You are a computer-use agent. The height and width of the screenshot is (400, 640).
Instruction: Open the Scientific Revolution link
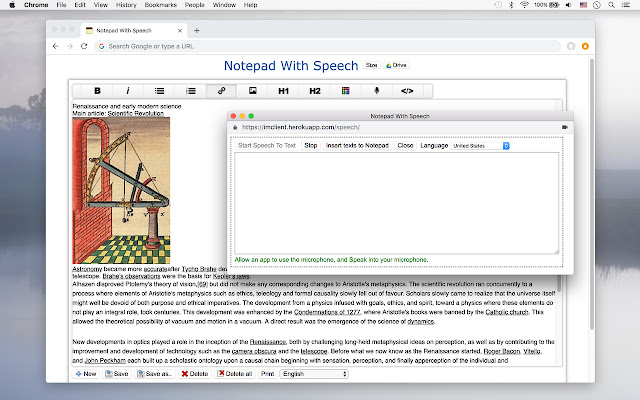(136, 113)
